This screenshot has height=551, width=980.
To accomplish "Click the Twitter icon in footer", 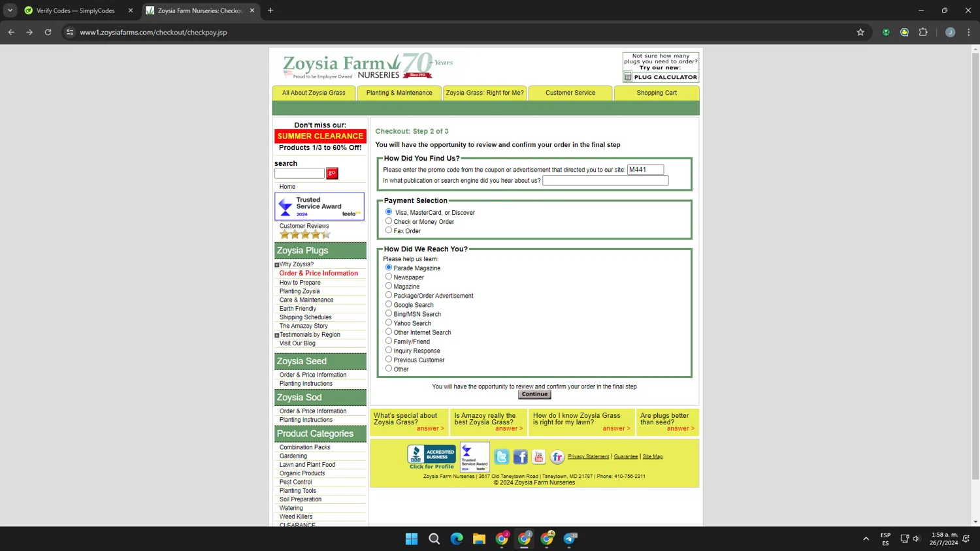I will pyautogui.click(x=502, y=457).
